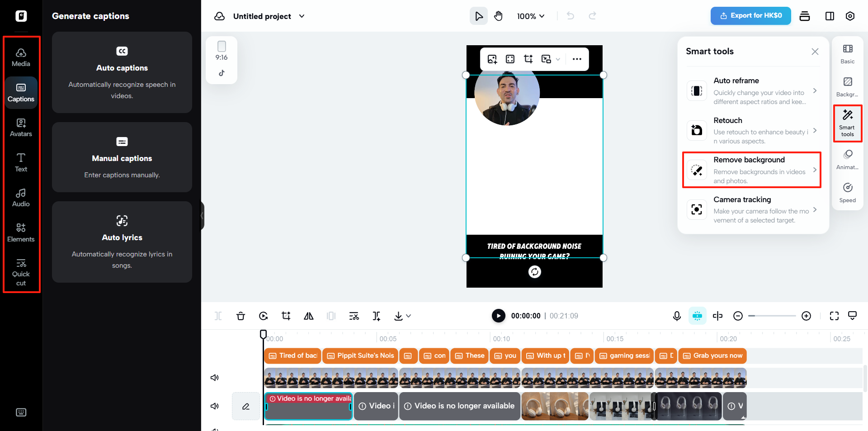This screenshot has width=868, height=431.
Task: Open the Avatars panel
Action: point(21,128)
